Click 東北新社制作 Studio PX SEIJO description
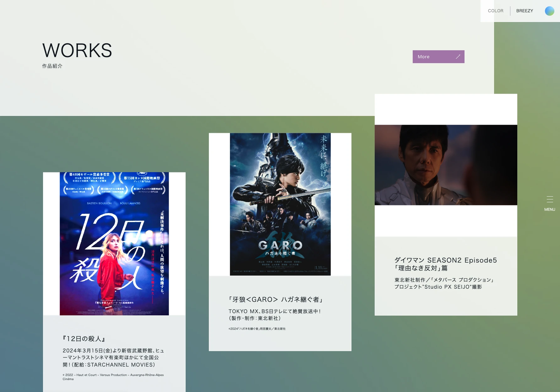Screen dimensions: 560x392 [x=444, y=283]
